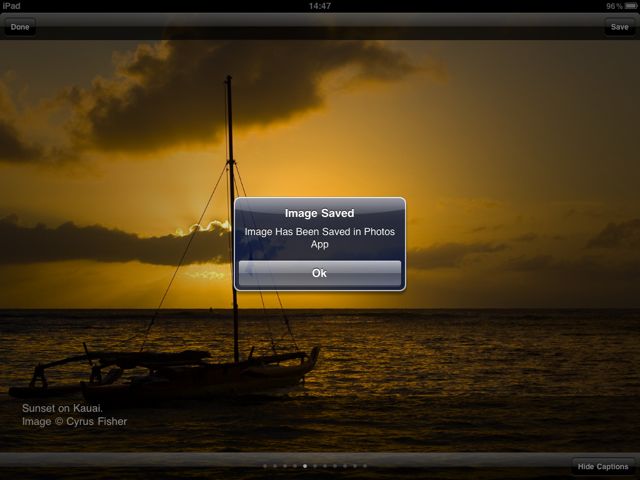
Task: Tap the 'Image Saved' alert title
Action: pyautogui.click(x=320, y=213)
